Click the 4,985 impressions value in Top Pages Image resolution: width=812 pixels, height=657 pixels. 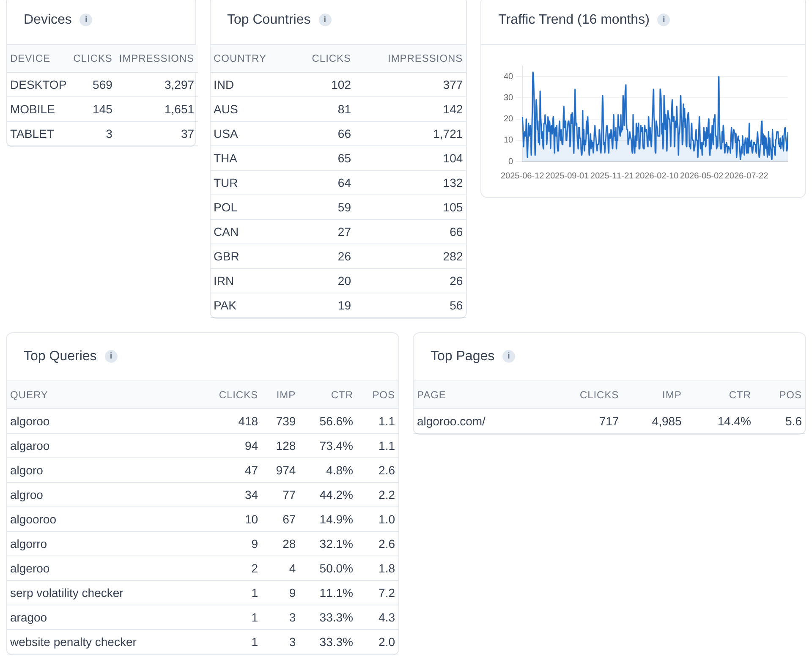click(x=667, y=422)
